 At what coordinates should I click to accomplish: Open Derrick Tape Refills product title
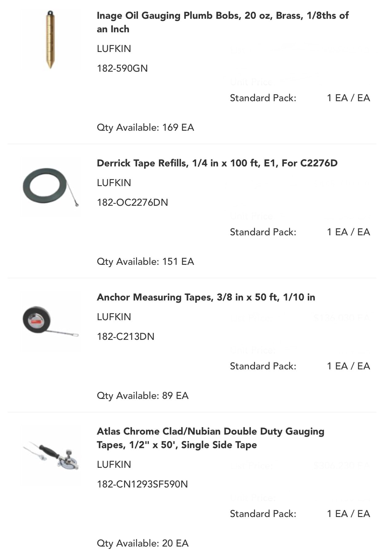click(x=217, y=163)
